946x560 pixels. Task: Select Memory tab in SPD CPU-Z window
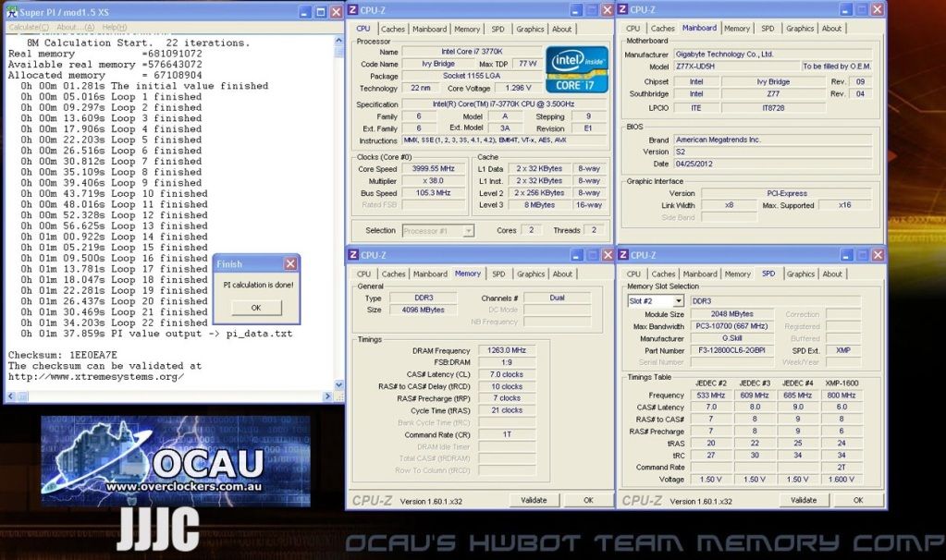pos(737,274)
